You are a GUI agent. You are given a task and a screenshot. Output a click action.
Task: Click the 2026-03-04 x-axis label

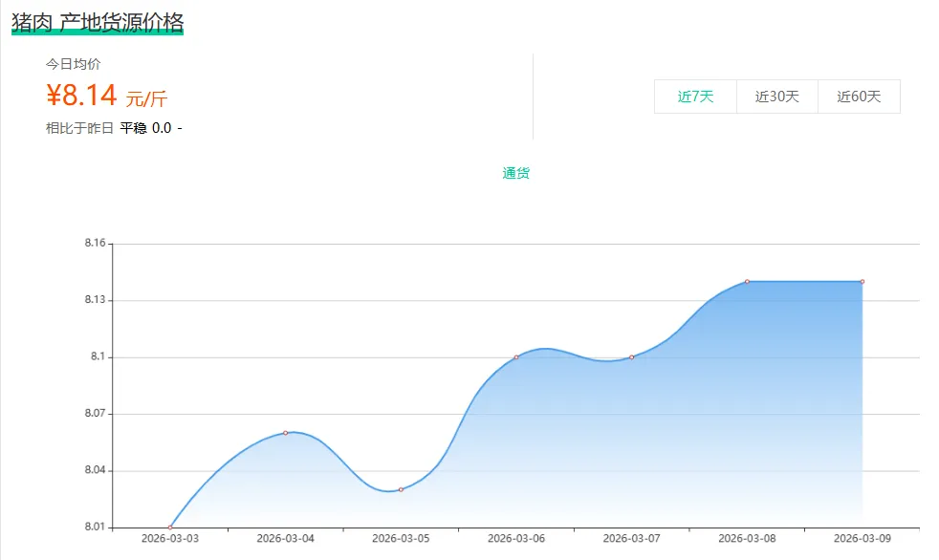point(286,538)
